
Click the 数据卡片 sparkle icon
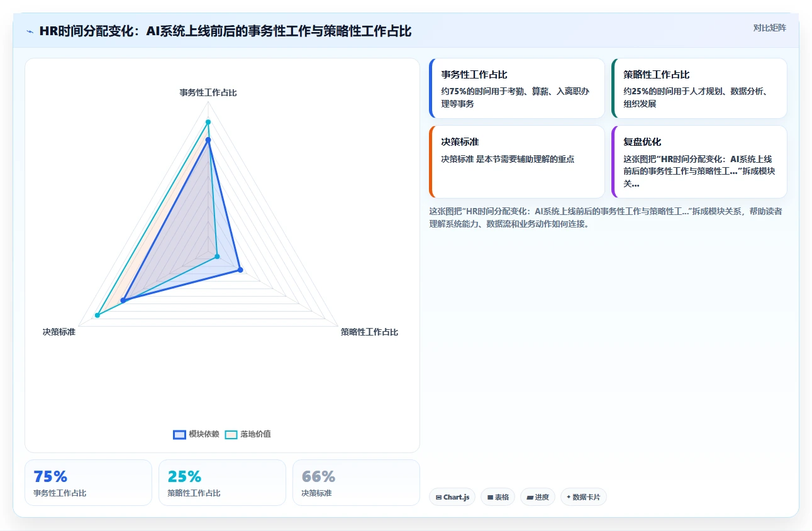pos(569,497)
